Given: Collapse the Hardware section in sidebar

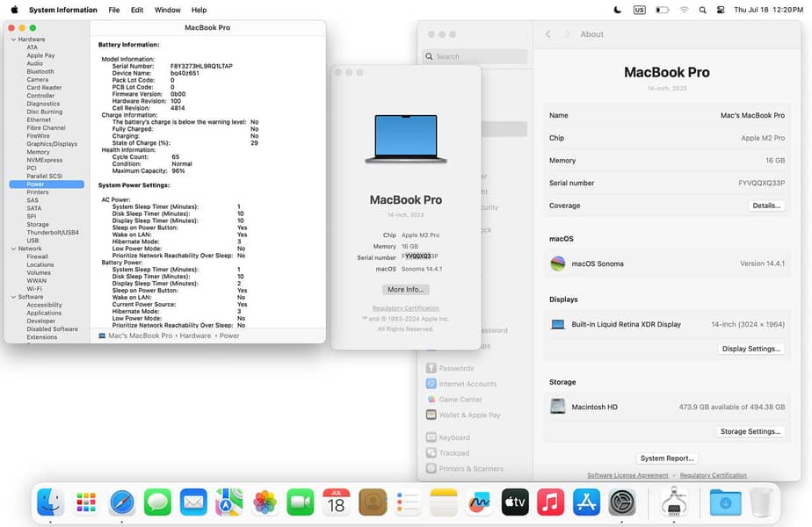Looking at the screenshot, I should [13, 40].
